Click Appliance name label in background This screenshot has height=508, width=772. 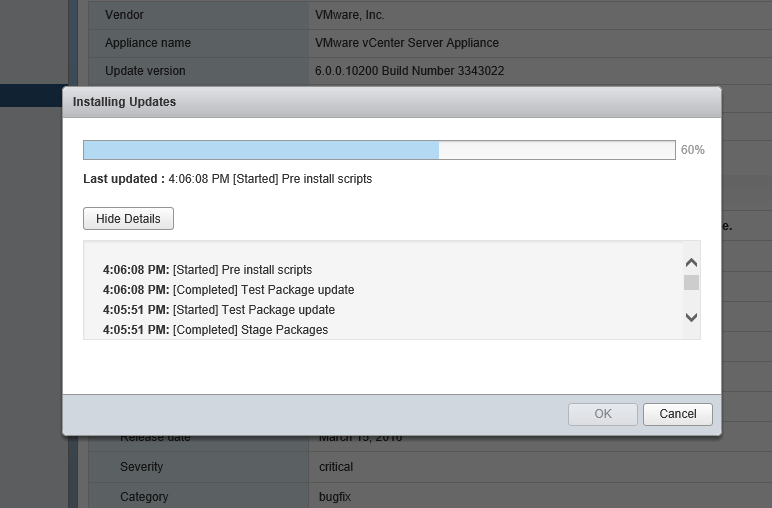tap(148, 43)
